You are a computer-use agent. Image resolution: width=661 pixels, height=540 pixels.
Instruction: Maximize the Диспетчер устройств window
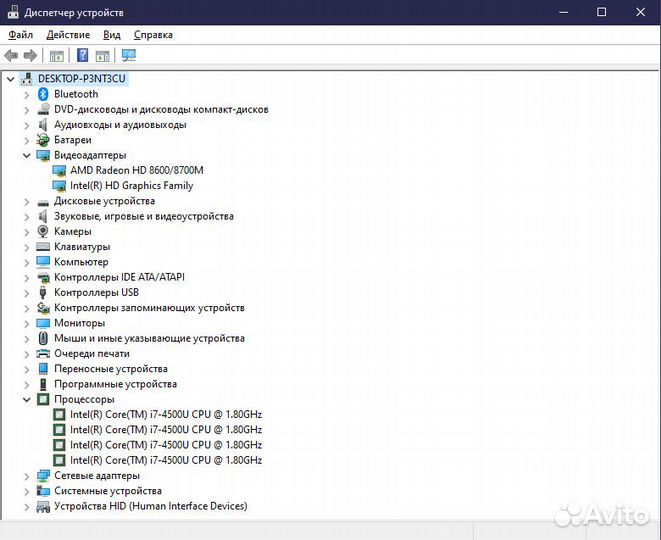[x=602, y=12]
